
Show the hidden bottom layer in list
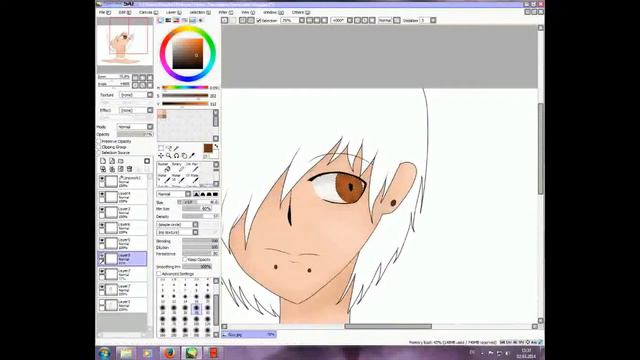click(102, 303)
